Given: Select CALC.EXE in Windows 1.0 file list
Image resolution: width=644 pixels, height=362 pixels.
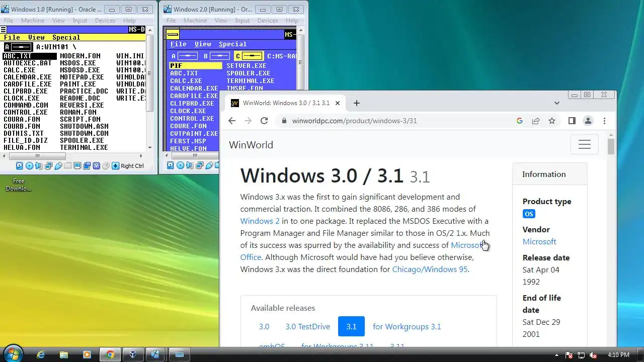Looking at the screenshot, I should pos(20,70).
